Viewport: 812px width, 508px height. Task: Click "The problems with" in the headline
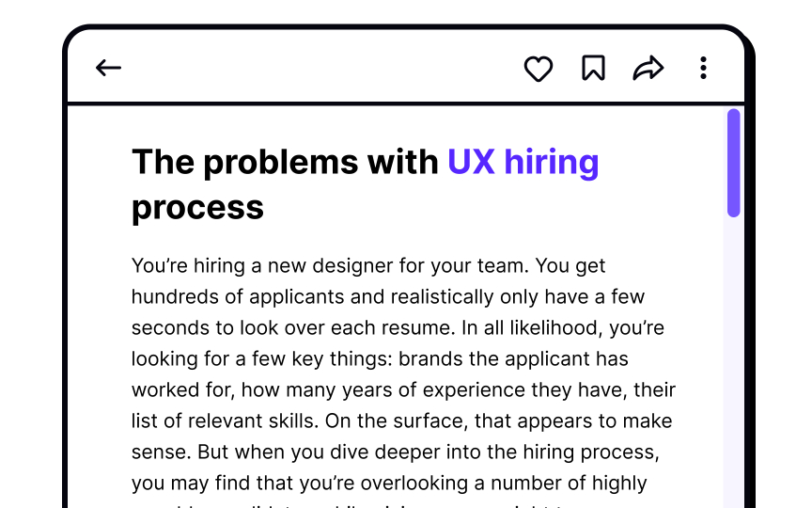point(285,162)
